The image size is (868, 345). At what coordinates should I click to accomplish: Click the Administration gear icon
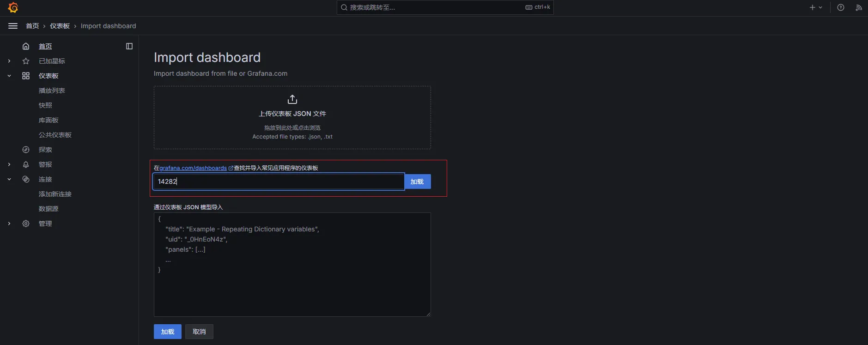click(x=26, y=224)
